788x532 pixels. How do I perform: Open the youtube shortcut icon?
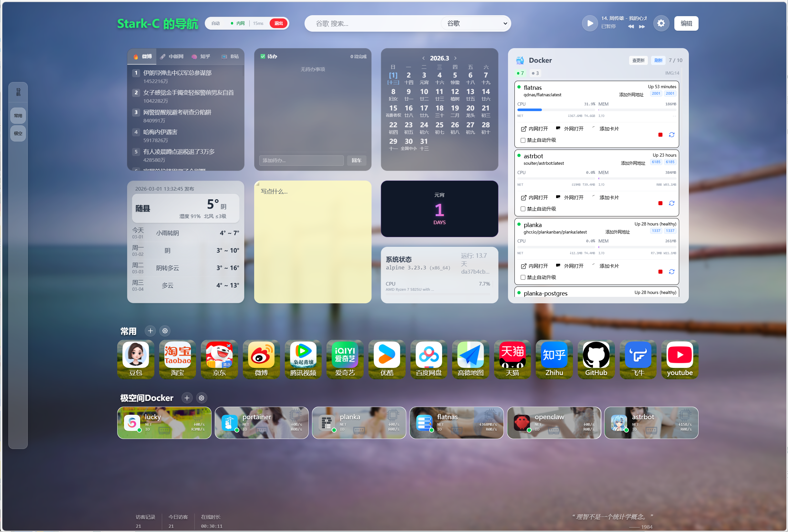tap(679, 355)
